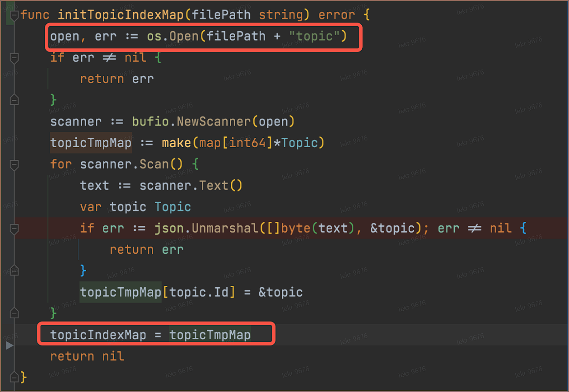Screen dimensions: 569x392
Task: Click the 'var topic Topic' type name
Action: coord(173,207)
